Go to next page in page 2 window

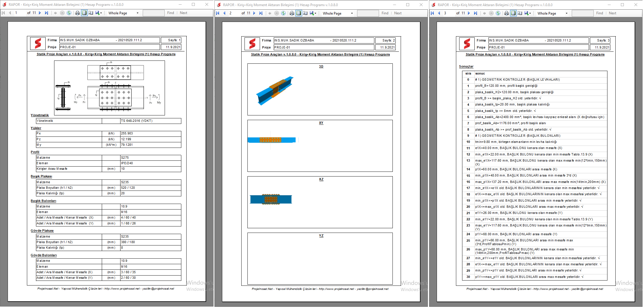point(254,13)
